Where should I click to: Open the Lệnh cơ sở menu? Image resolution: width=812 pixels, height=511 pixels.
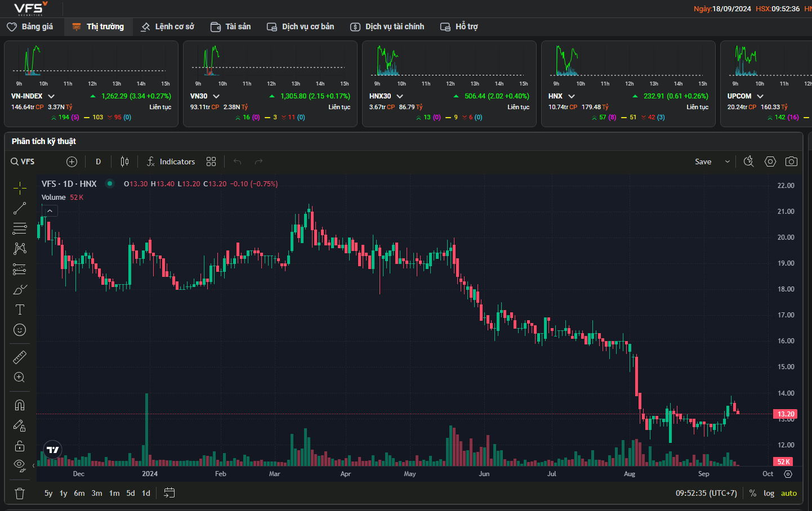167,26
